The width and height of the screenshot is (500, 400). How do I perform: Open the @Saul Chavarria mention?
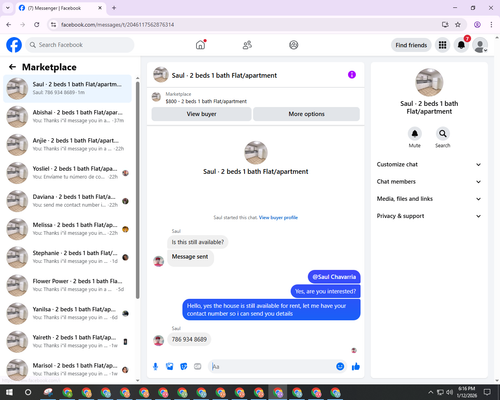click(x=334, y=277)
